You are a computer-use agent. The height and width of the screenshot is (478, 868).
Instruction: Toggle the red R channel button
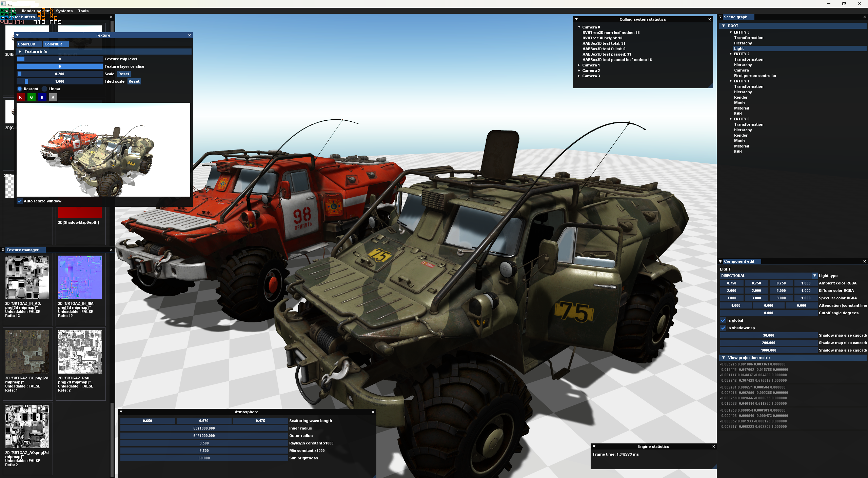(20, 97)
